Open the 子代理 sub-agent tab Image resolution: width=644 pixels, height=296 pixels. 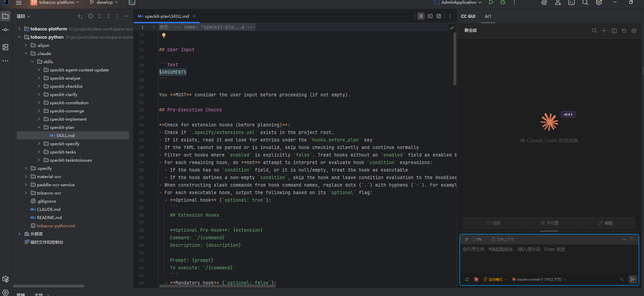549,223
